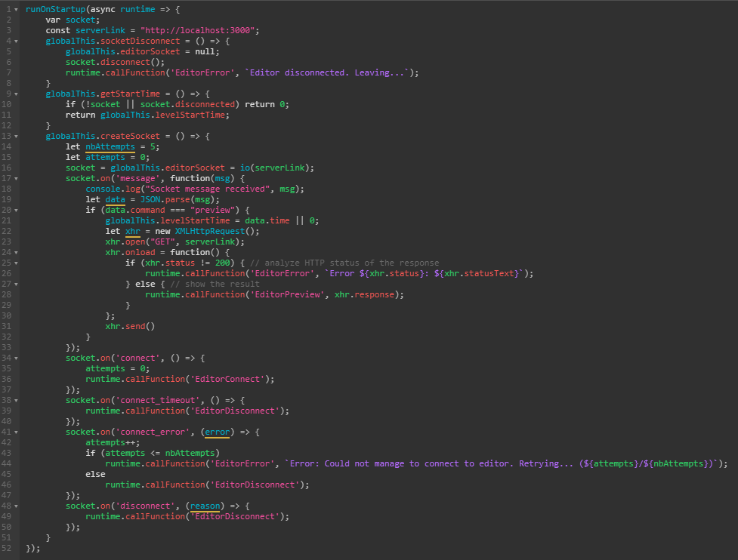The width and height of the screenshot is (738, 560).
Task: Fold the xhr.status if-block at line 25
Action: point(17,263)
